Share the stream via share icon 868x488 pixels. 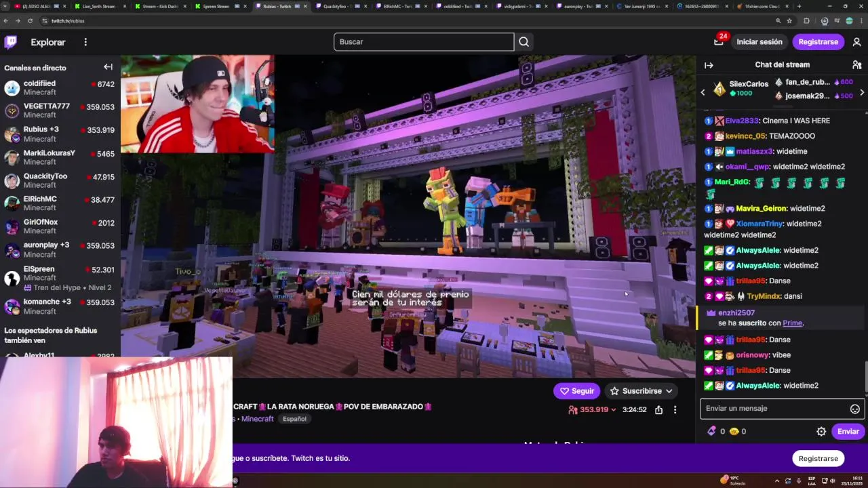pyautogui.click(x=658, y=409)
